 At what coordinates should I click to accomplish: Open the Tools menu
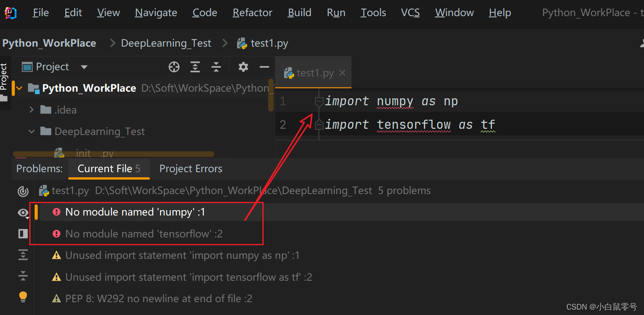[373, 13]
